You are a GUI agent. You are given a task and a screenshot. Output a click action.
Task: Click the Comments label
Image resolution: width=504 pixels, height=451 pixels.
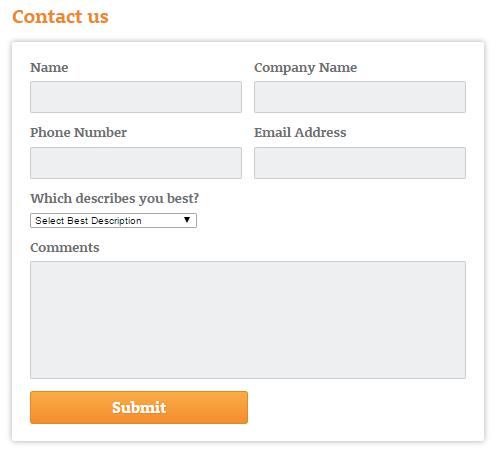pyautogui.click(x=65, y=248)
